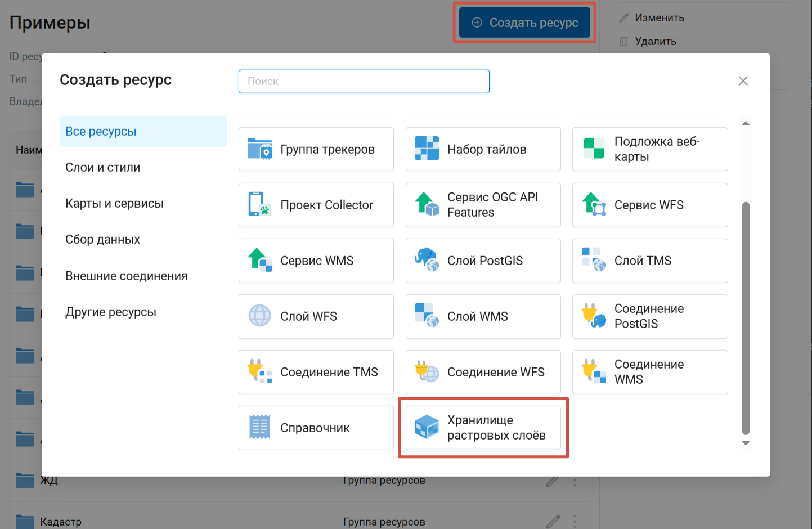Click the Группа трекеров resource icon

point(259,149)
